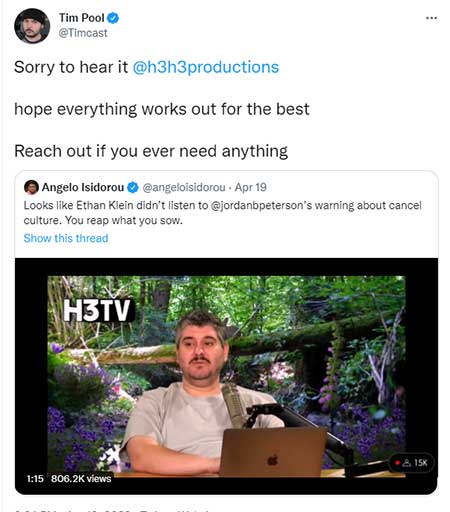Screen dimensions: 450x512
Task: Open Angelo Isidorou's small avatar
Action: coord(31,187)
